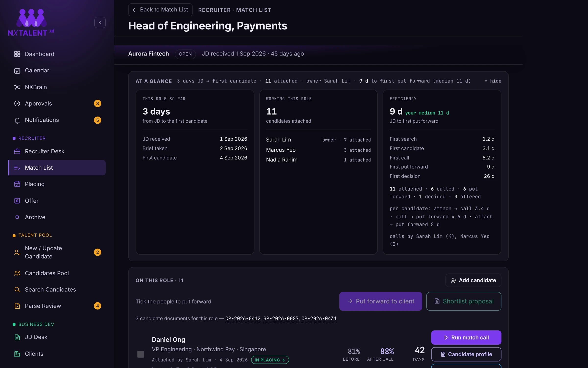Click the NXTalent logo icon
Viewport: 588px width, 368px height.
[x=31, y=18]
